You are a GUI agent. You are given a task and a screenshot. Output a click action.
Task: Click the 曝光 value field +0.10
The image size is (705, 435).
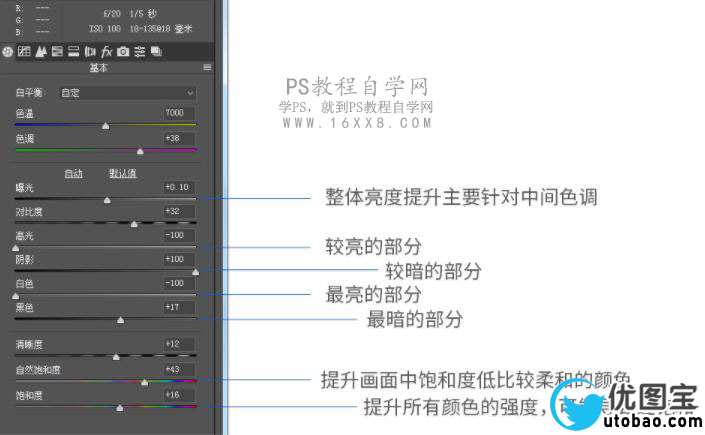179,187
